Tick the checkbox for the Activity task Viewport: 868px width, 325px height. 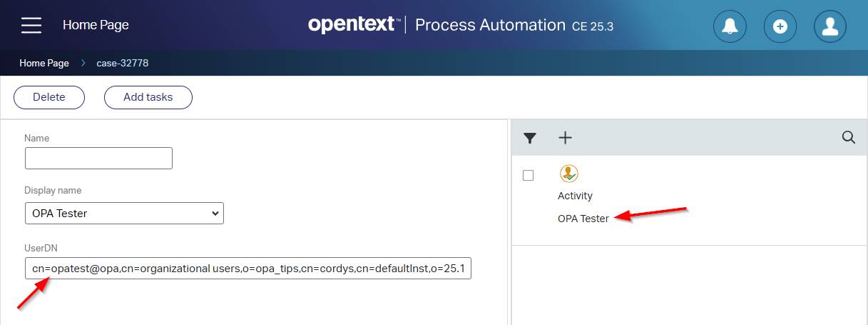(x=529, y=175)
